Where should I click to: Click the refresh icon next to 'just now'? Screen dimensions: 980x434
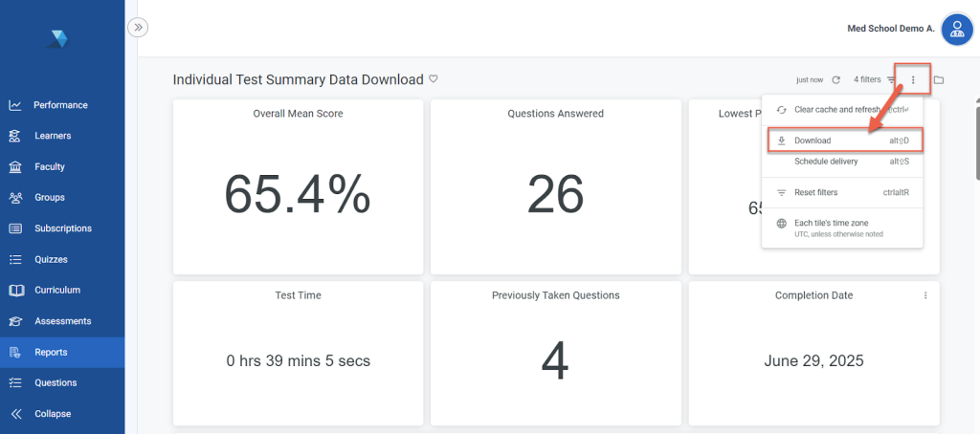point(835,79)
